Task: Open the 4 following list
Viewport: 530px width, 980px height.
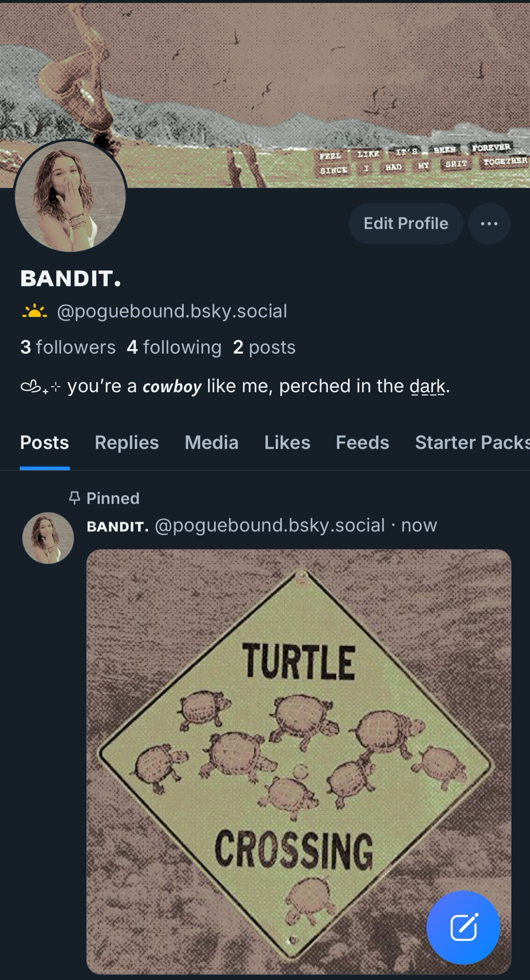Action: (174, 347)
